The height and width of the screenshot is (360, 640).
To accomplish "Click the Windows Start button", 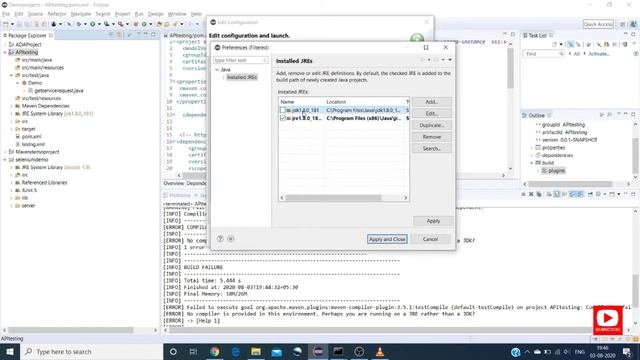I will [10, 351].
